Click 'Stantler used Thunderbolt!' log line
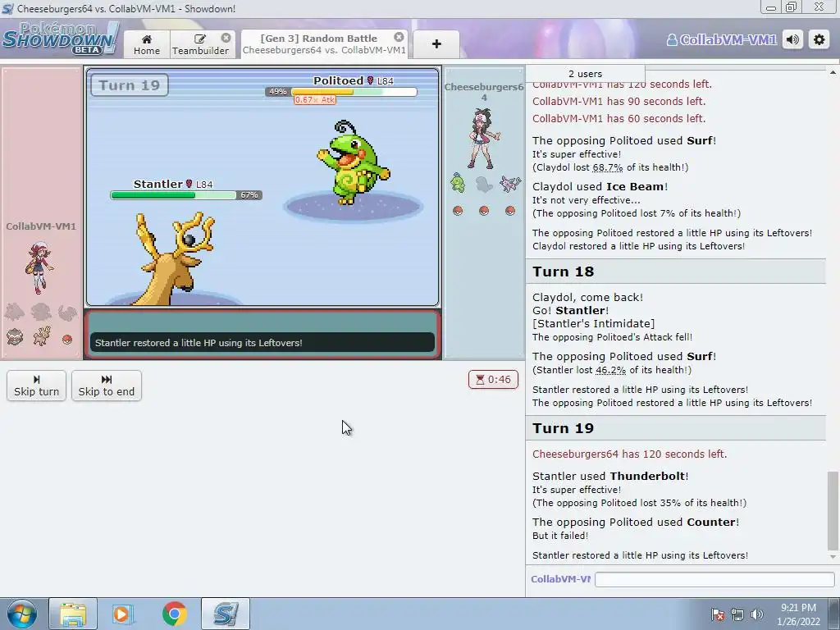This screenshot has width=840, height=630. [x=610, y=476]
